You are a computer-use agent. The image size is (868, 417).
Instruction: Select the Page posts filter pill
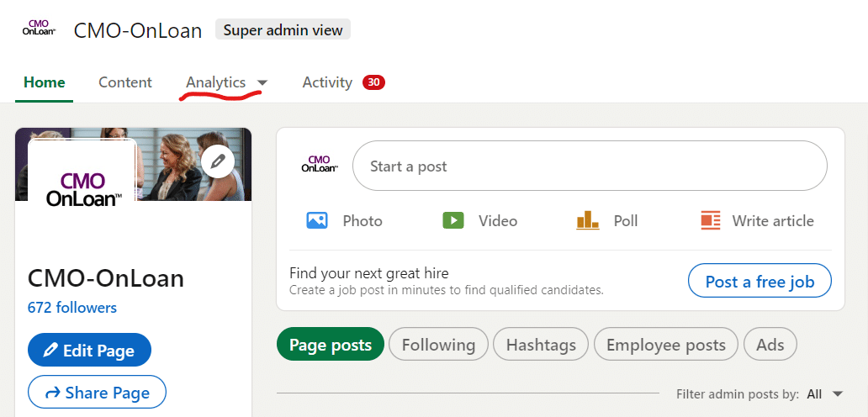pos(331,345)
